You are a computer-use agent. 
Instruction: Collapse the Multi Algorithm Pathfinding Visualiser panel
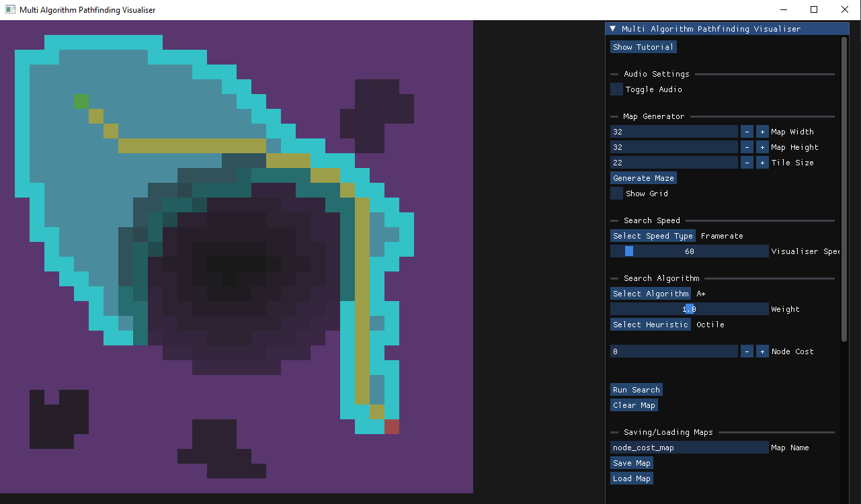(612, 29)
